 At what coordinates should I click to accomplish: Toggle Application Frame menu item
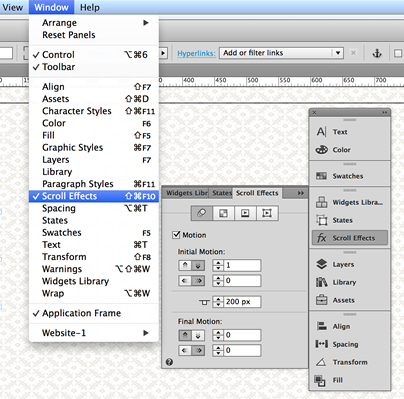[x=95, y=313]
